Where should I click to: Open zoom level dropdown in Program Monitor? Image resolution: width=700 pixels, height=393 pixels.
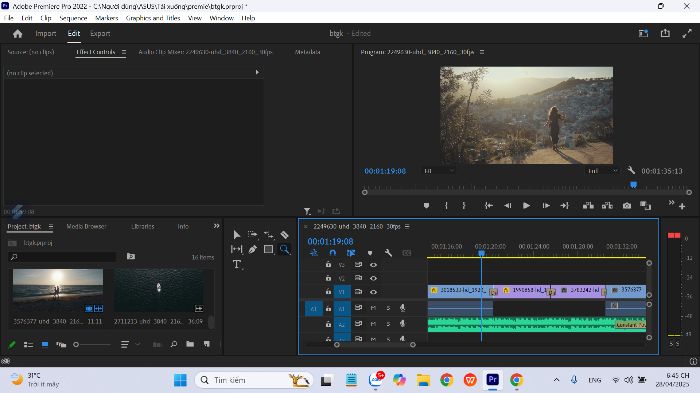(439, 171)
